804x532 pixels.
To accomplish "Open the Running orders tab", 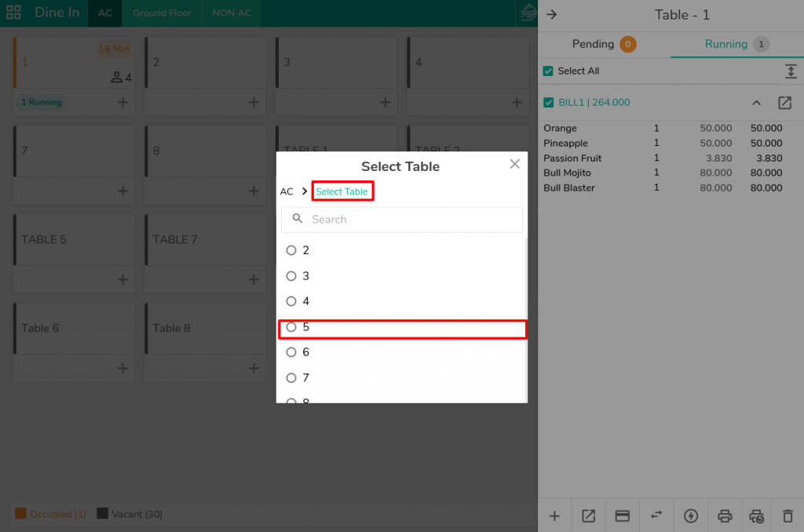I will (x=736, y=44).
